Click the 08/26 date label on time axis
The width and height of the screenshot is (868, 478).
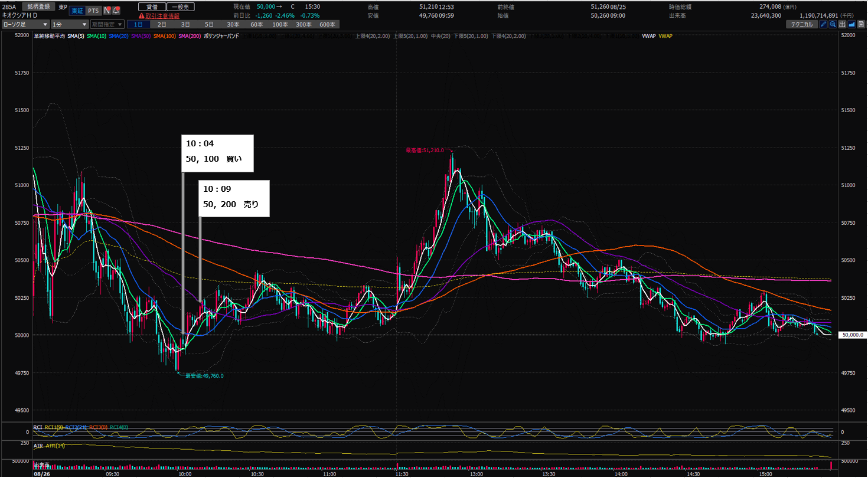coord(41,473)
